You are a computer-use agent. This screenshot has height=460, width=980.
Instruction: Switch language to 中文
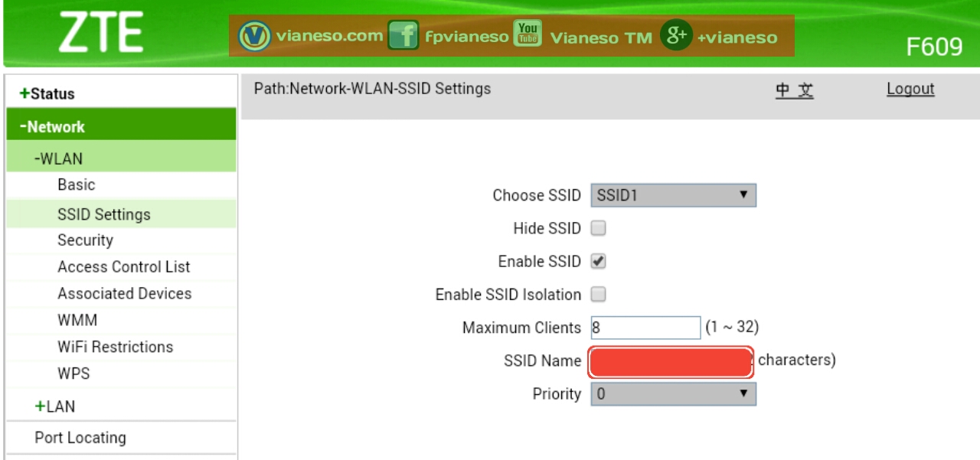coord(795,88)
